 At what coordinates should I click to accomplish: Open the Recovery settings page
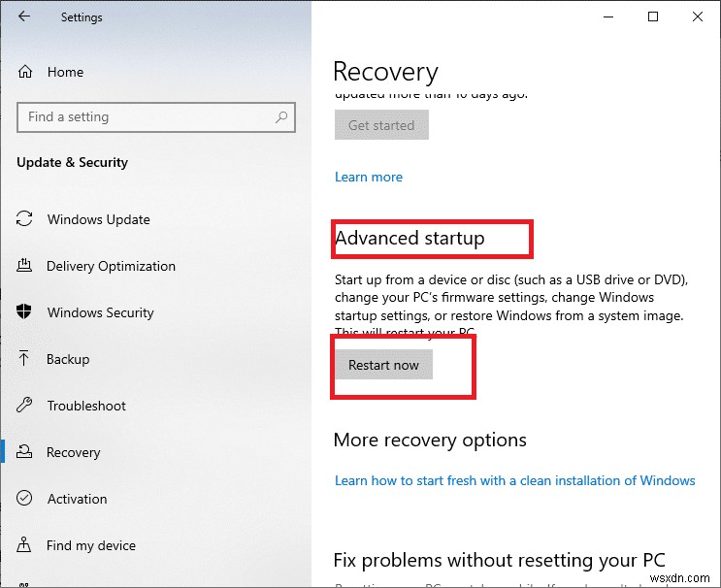pyautogui.click(x=73, y=452)
